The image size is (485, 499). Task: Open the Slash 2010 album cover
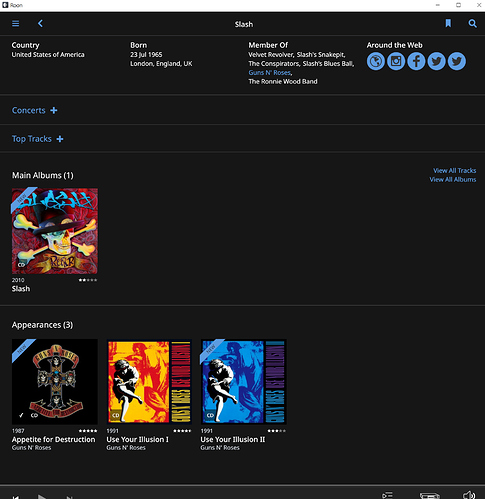(55, 231)
